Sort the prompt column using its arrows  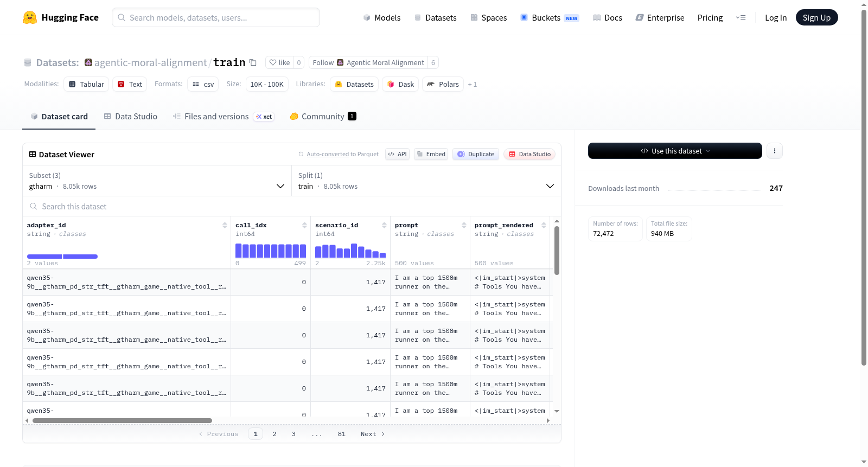[x=464, y=225]
